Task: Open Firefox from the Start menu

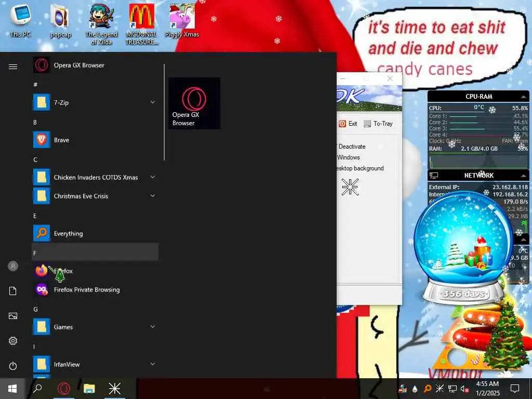Action: [x=95, y=271]
